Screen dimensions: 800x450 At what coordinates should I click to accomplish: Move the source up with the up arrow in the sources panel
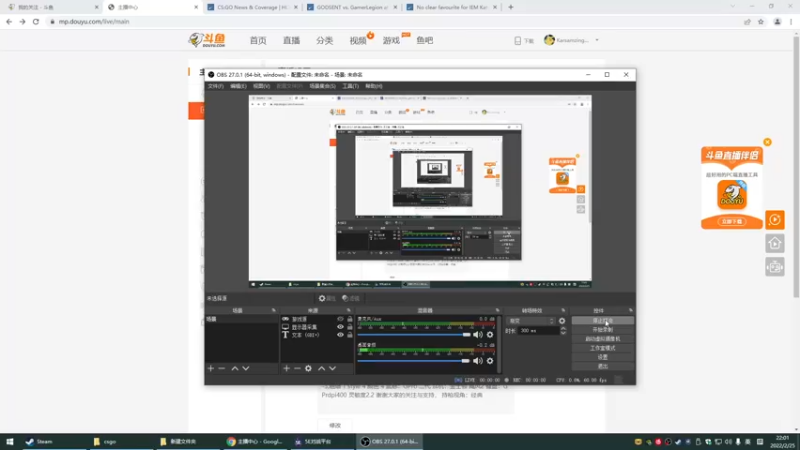pyautogui.click(x=321, y=368)
